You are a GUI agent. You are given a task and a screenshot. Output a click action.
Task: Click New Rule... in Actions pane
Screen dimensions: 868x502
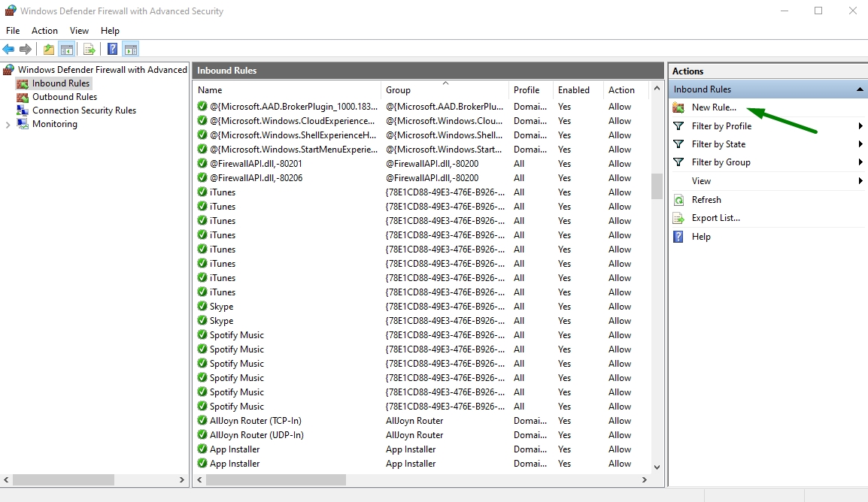click(714, 107)
